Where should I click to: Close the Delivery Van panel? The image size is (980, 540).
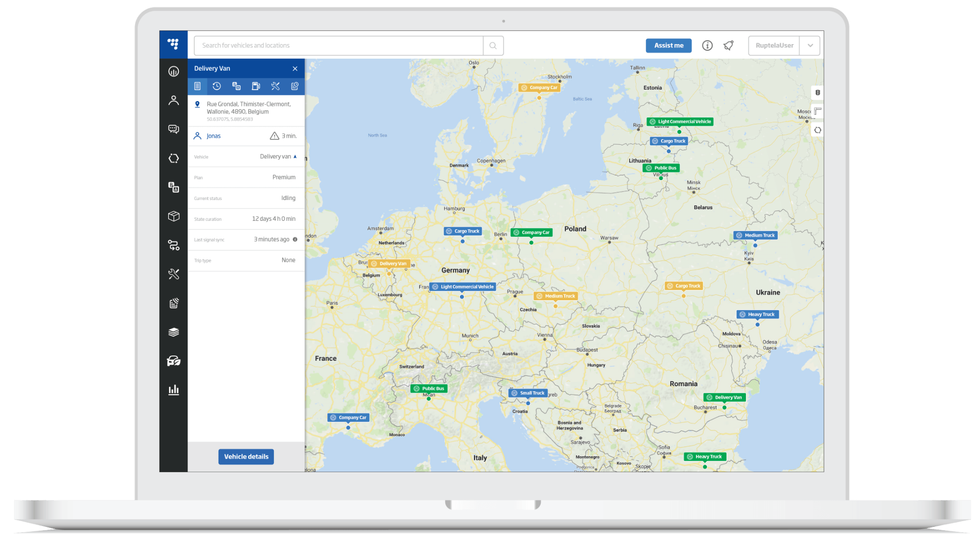[x=295, y=69]
